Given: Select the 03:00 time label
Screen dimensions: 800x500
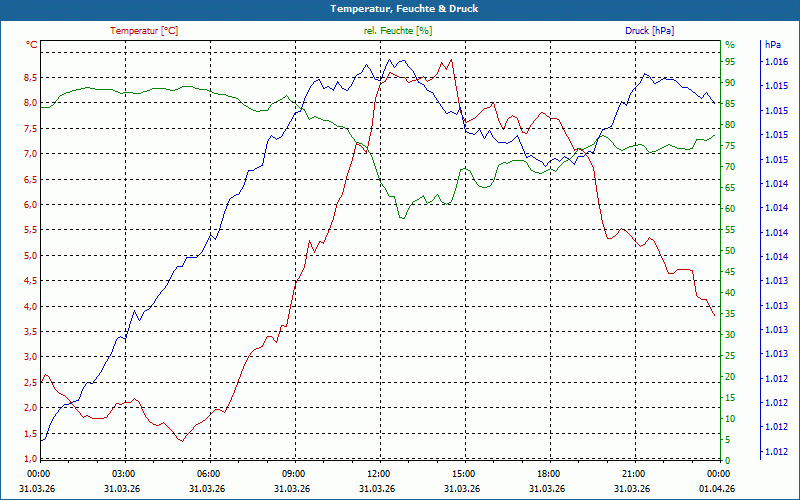Looking at the screenshot, I should (123, 474).
